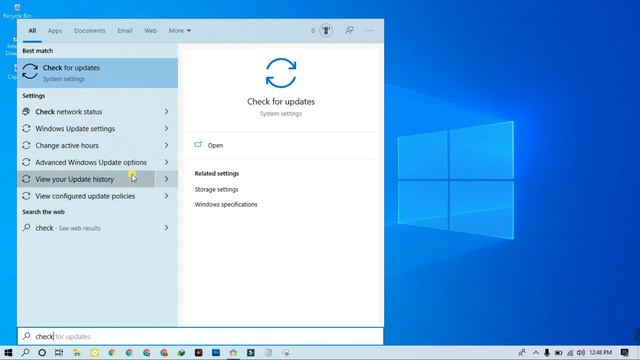Click inside the search text box
Viewport: 640px width, 360px height.
(x=200, y=336)
